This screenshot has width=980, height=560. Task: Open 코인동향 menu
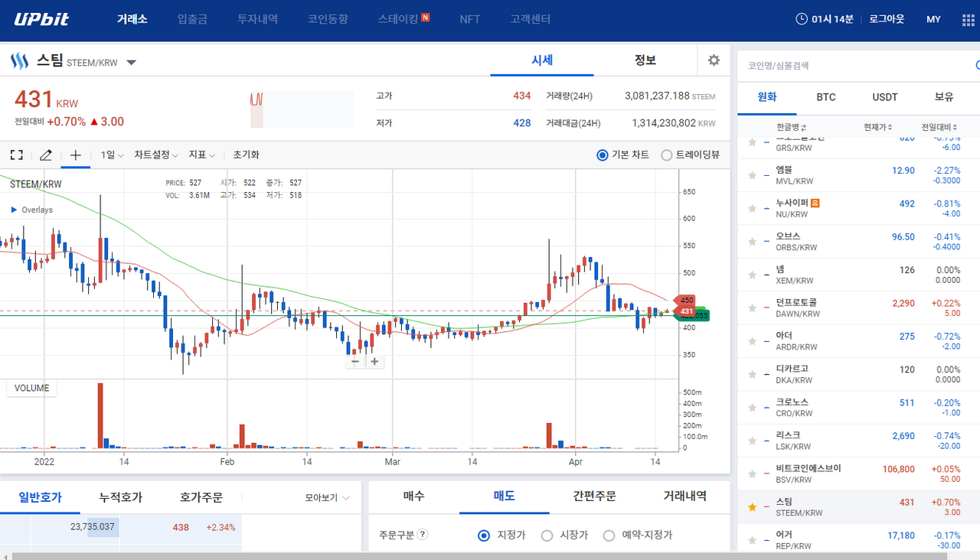point(328,19)
